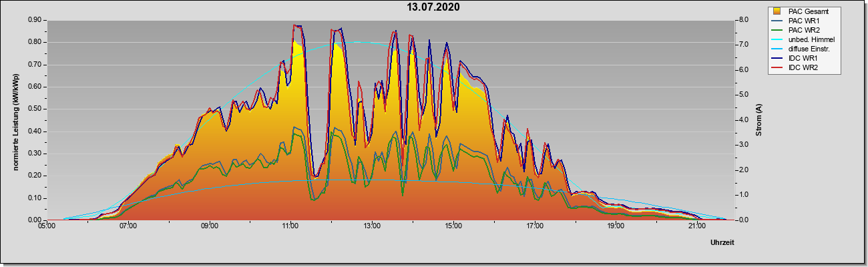Image resolution: width=868 pixels, height=267 pixels.
Task: Click the 11:00 time axis label
Action: point(290,226)
